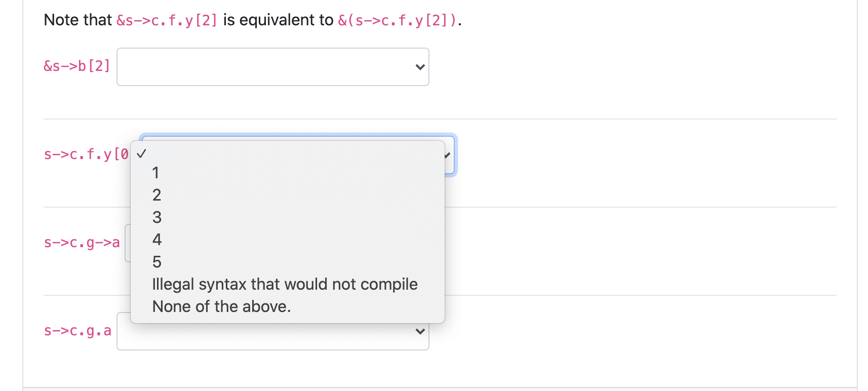868x391 pixels.
Task: Open the dropdown for &s->b[2]
Action: [272, 66]
